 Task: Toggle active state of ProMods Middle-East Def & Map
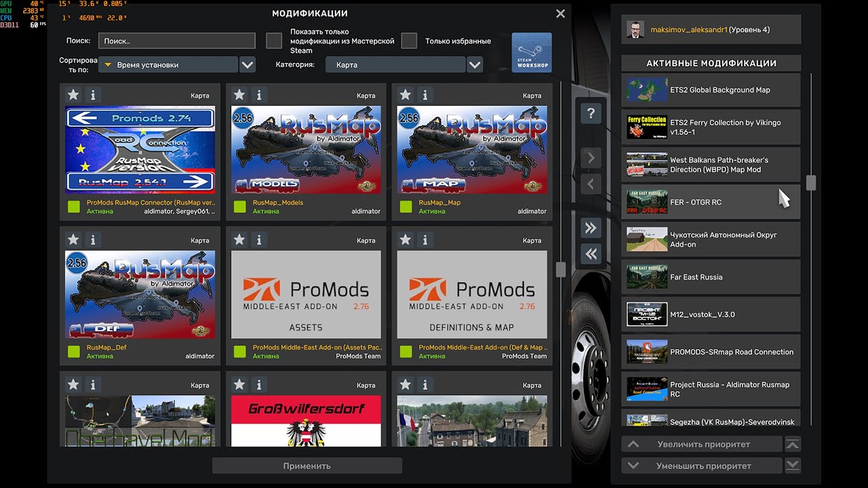(x=406, y=352)
